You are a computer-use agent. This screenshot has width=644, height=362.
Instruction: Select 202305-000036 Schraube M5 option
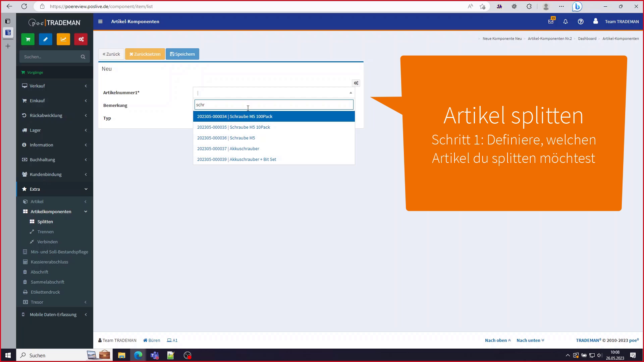274,138
